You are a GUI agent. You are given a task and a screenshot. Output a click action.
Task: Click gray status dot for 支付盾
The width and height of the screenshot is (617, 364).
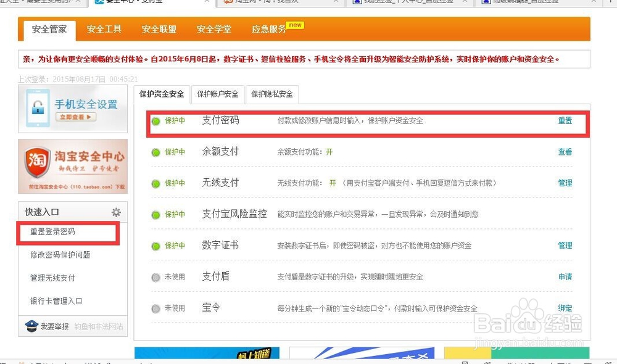coord(156,278)
